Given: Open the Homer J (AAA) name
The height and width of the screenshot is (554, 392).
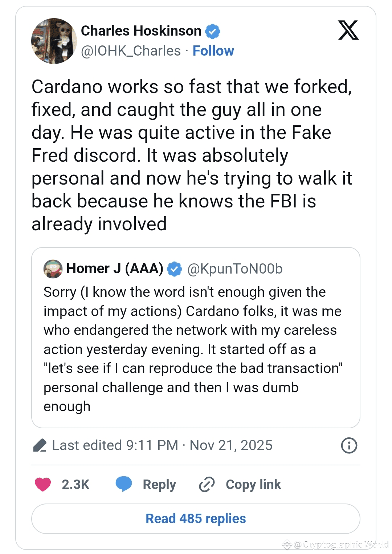Looking at the screenshot, I should point(115,268).
